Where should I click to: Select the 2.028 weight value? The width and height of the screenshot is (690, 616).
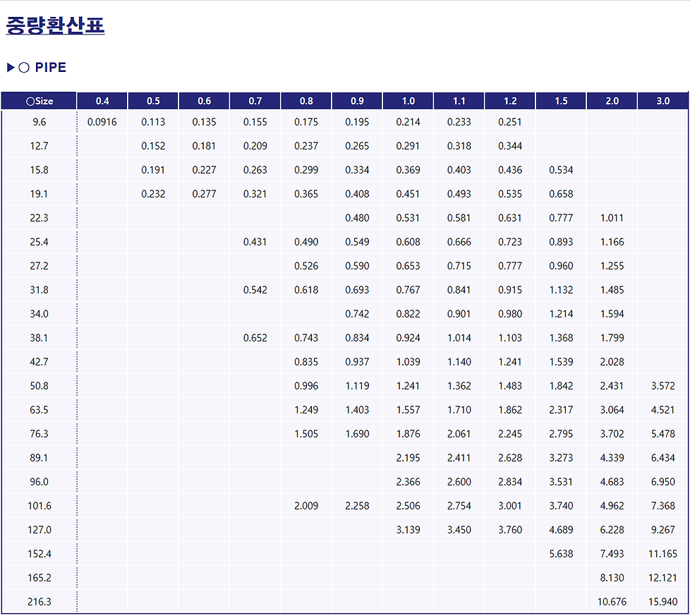coord(612,362)
